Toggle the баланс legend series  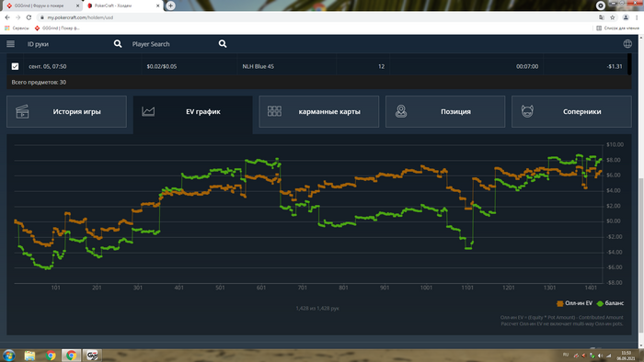pos(610,303)
